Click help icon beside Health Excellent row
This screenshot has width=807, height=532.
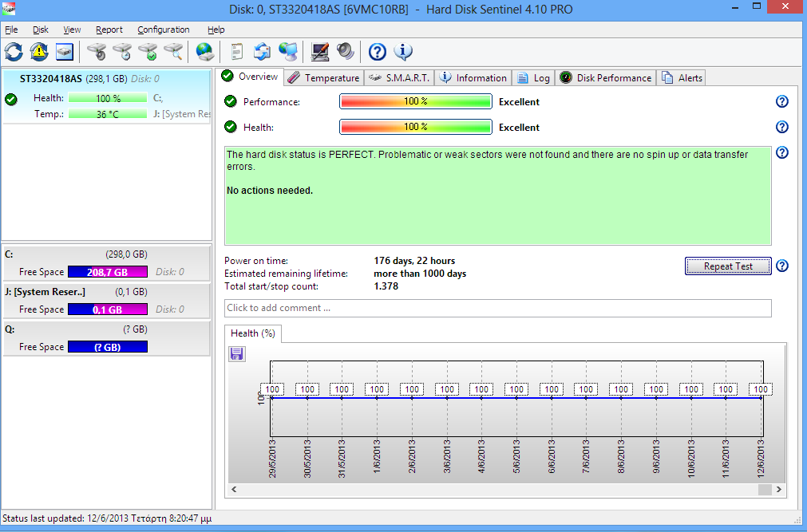pos(781,127)
